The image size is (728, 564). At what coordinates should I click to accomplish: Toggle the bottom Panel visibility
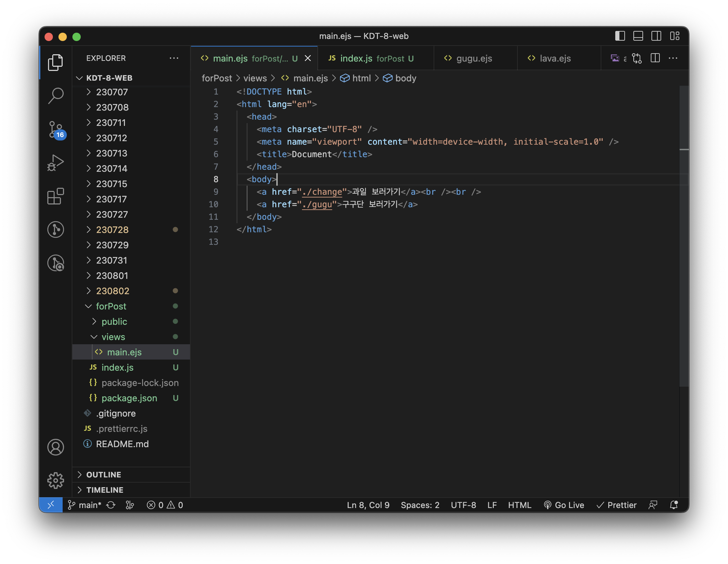point(638,36)
